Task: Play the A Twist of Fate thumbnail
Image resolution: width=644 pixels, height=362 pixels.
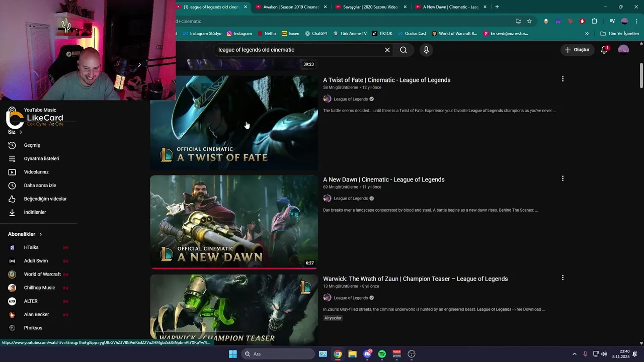Action: 234,123
